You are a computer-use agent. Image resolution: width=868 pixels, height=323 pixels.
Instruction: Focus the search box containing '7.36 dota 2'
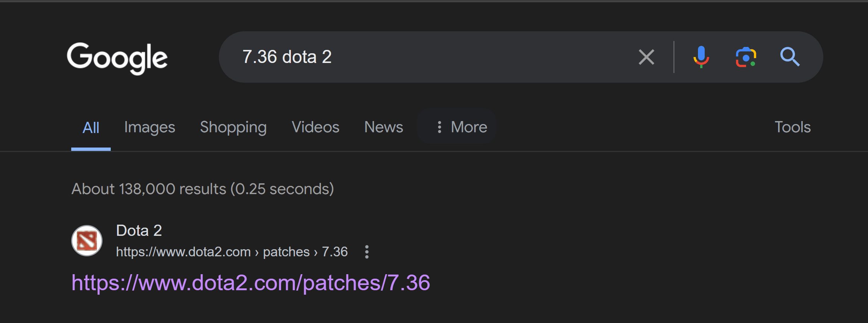click(429, 57)
